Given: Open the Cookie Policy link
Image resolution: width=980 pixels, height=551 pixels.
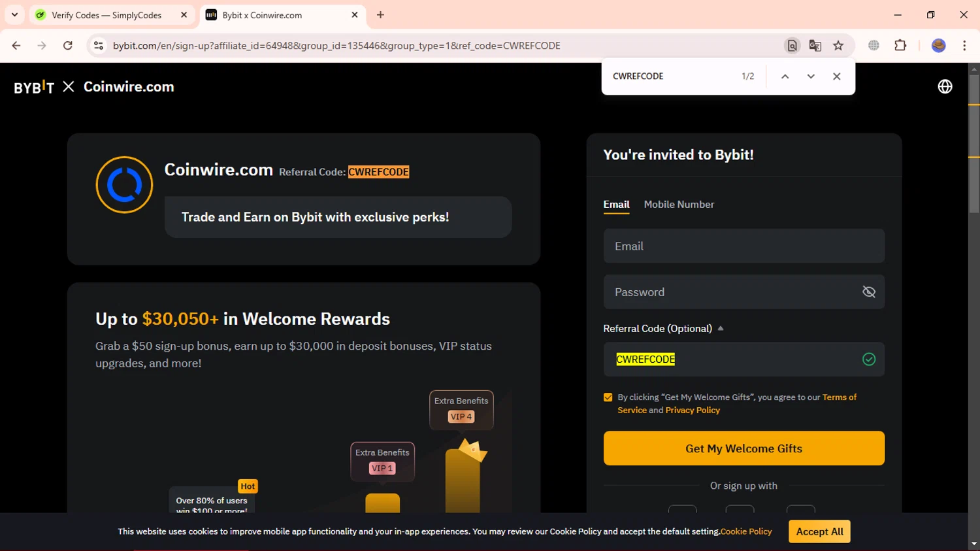Looking at the screenshot, I should click(746, 531).
